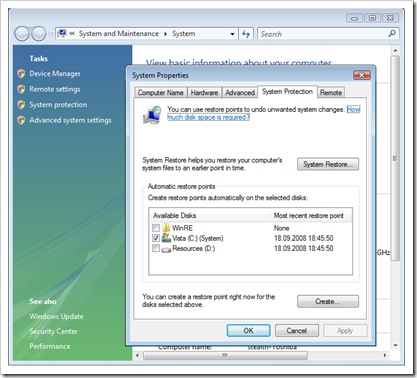The image size is (417, 378).
Task: Minimize the System window
Action: [355, 18]
